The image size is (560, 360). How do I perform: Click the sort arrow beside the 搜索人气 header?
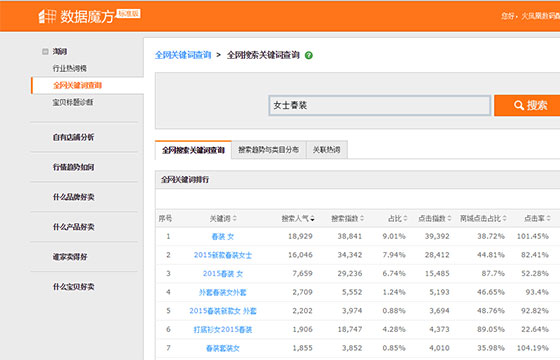312,219
